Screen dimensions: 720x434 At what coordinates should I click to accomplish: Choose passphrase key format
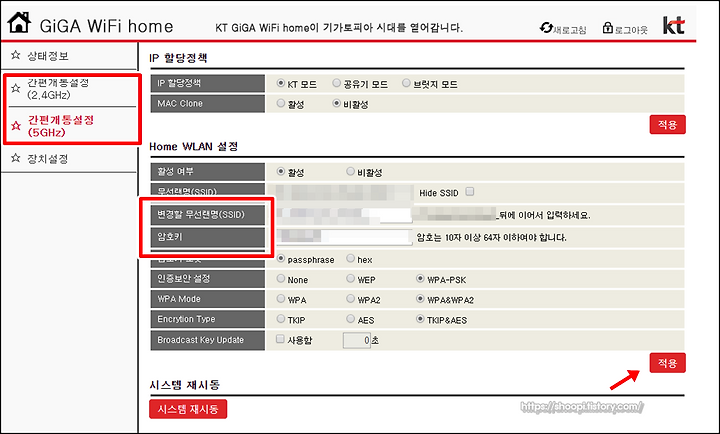[x=281, y=259]
